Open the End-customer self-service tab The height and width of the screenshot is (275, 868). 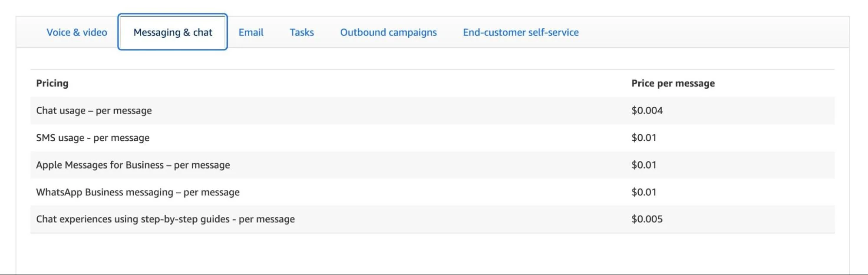click(521, 33)
